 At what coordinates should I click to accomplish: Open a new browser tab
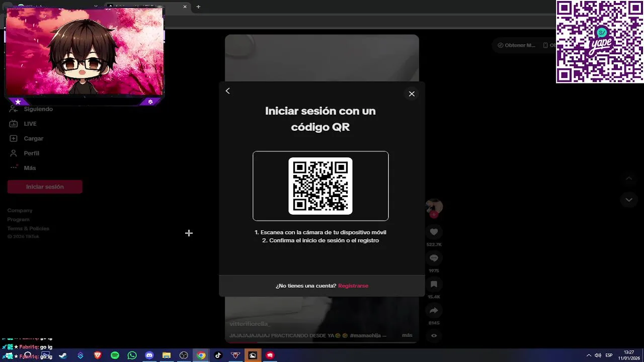click(x=198, y=7)
